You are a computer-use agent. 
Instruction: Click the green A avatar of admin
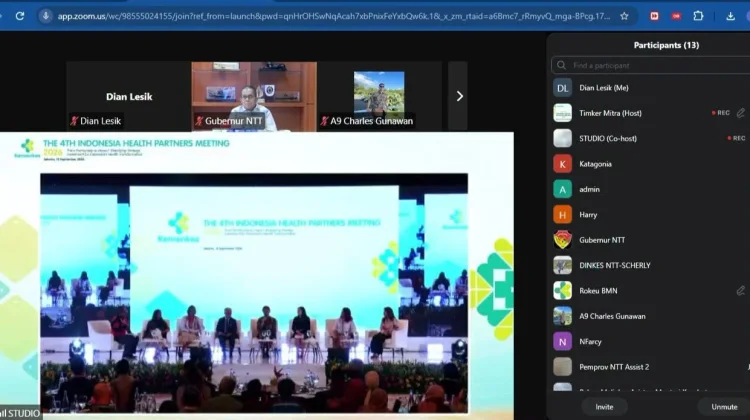(562, 189)
